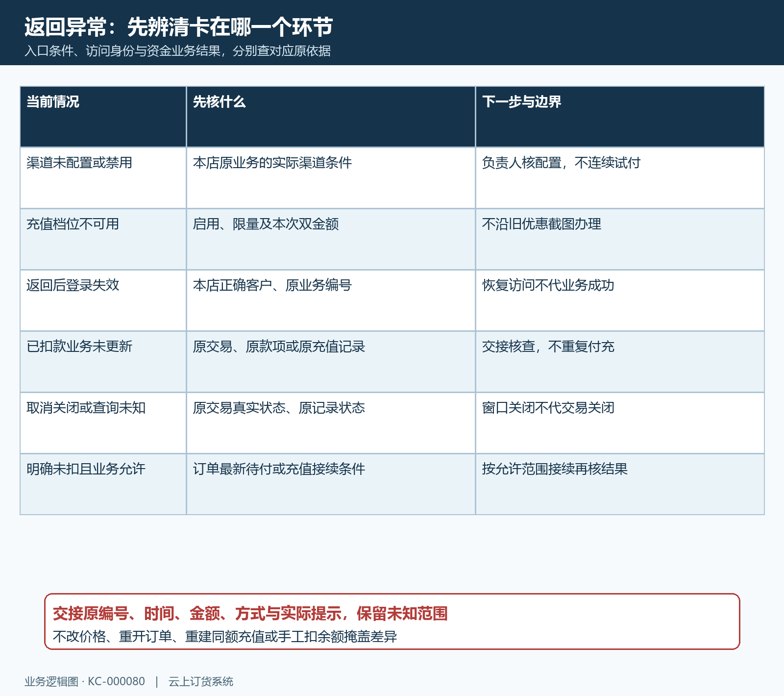Screen dimensions: 784x696
Task: Click cell '返回后登录失效'
Action: click(x=103, y=300)
